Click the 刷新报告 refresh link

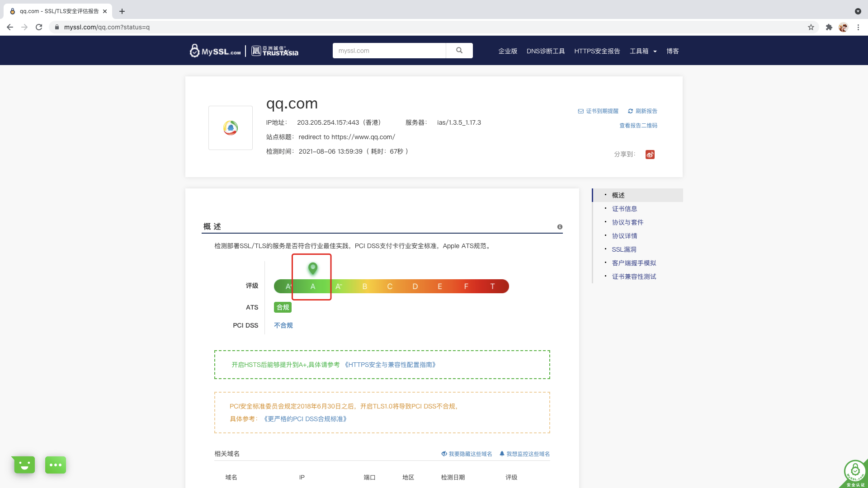click(642, 111)
